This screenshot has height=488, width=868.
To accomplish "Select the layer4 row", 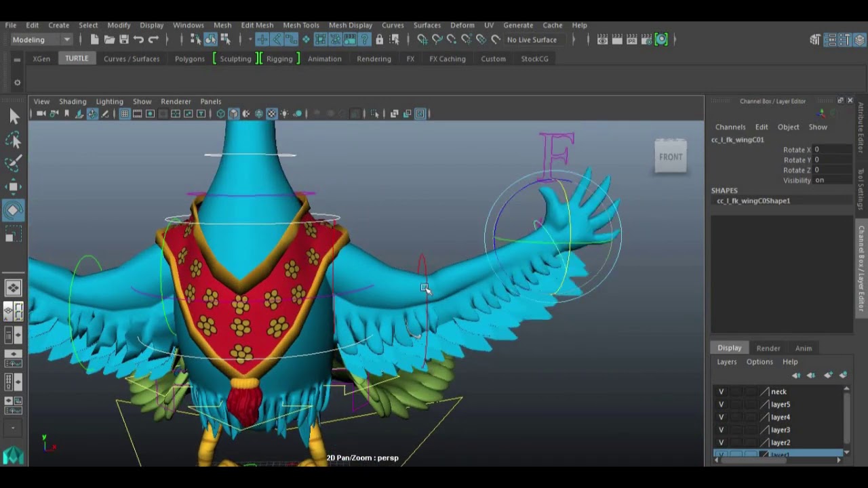I will coord(780,418).
